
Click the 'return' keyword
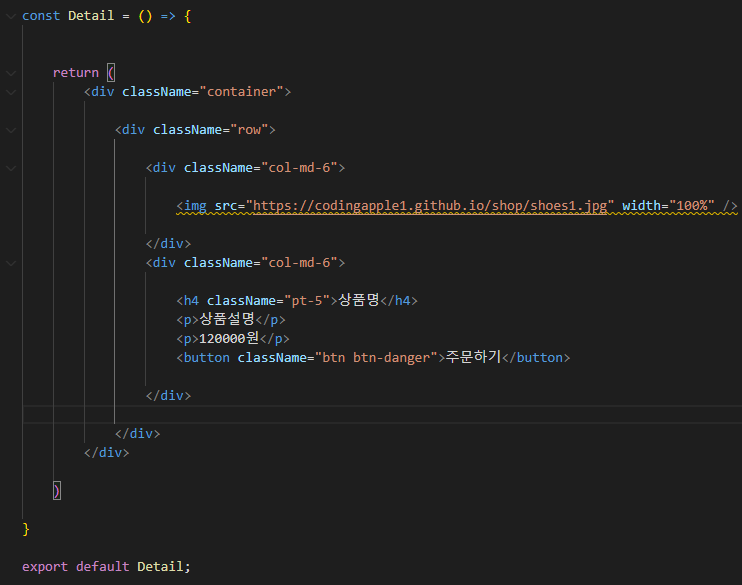(76, 73)
